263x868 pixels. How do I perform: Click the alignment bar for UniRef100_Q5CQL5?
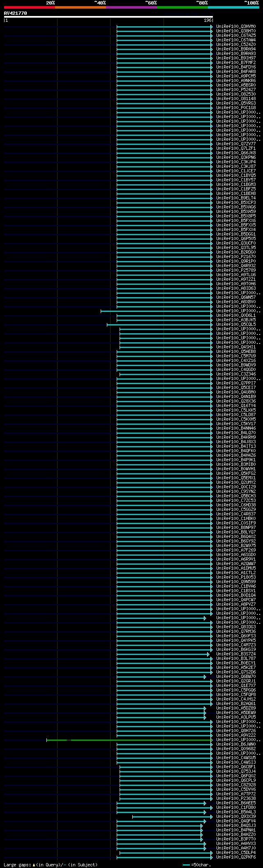159,325
